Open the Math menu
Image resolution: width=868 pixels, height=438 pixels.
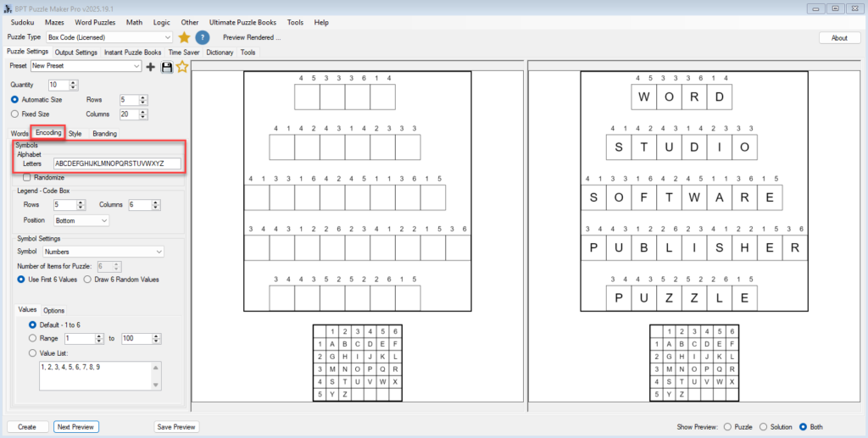134,22
